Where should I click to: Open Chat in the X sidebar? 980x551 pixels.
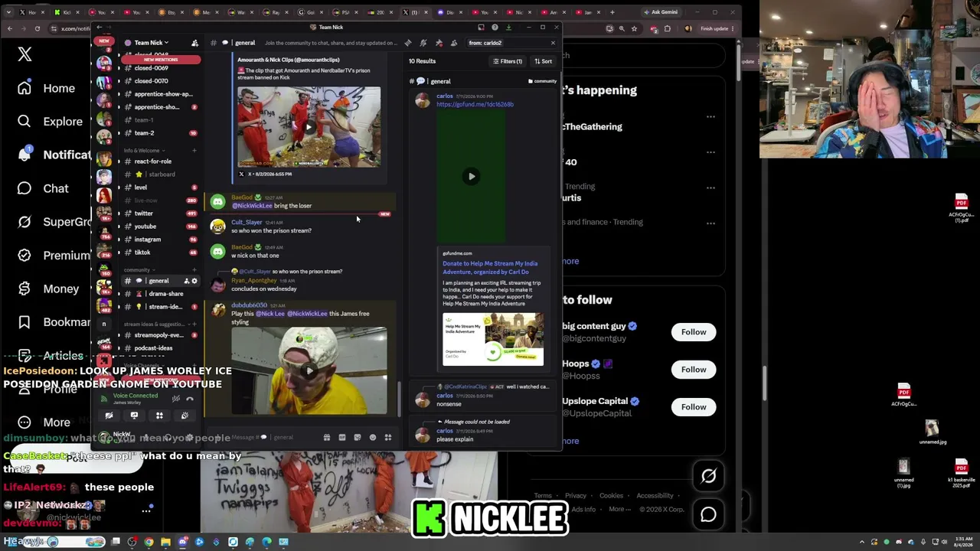point(43,188)
